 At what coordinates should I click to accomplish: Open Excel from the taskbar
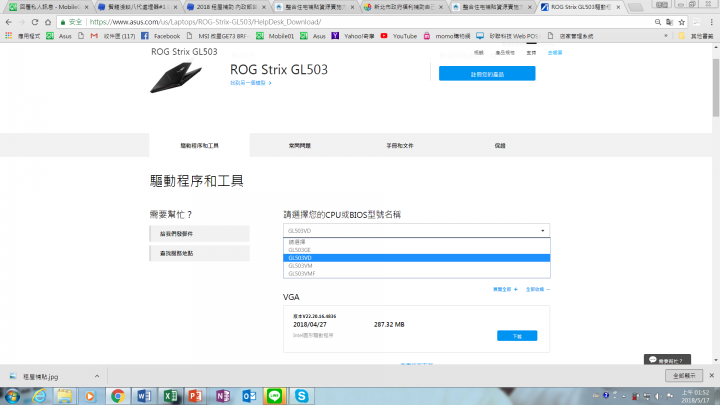(170, 396)
